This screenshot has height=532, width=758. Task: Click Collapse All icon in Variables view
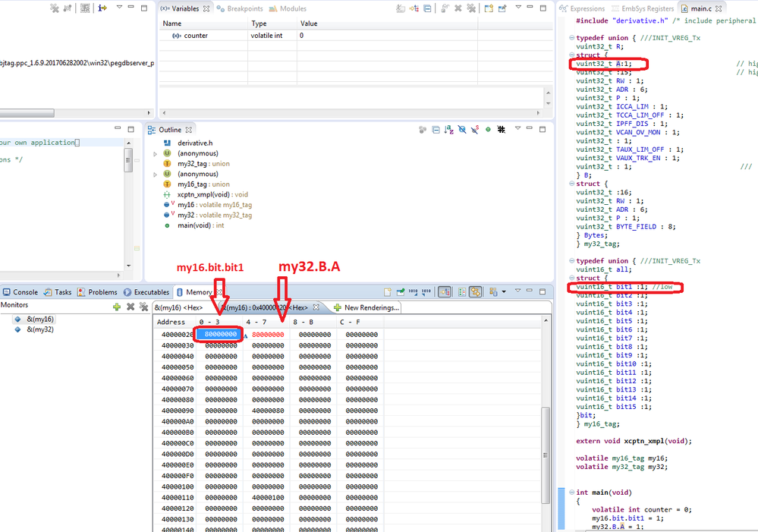(427, 8)
